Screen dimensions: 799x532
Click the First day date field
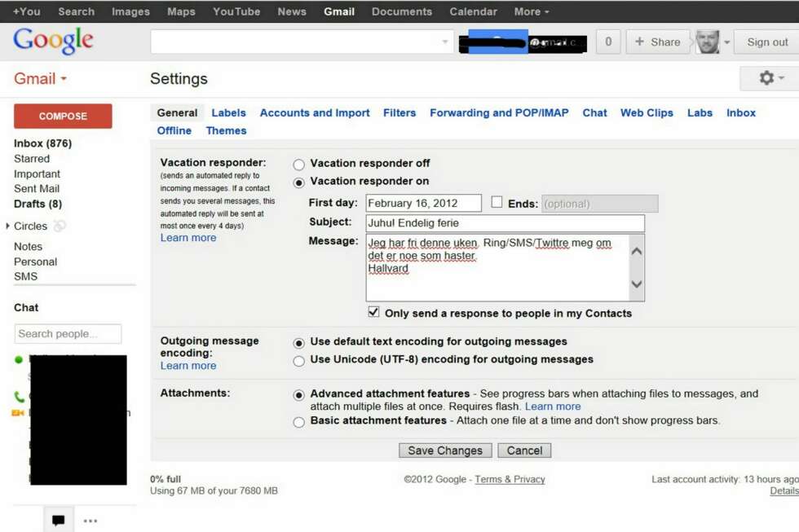pyautogui.click(x=423, y=203)
